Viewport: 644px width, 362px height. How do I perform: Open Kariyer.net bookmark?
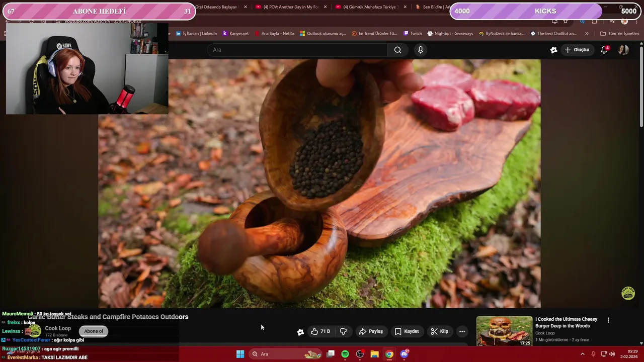click(235, 34)
